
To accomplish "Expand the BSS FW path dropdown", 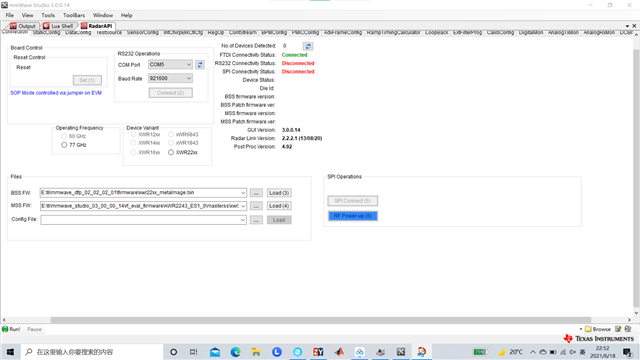I will pos(243,193).
